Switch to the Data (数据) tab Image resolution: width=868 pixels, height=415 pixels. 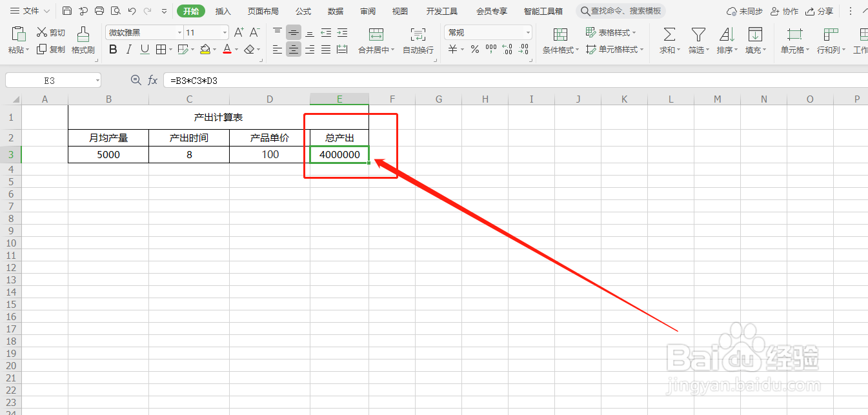[x=336, y=12]
